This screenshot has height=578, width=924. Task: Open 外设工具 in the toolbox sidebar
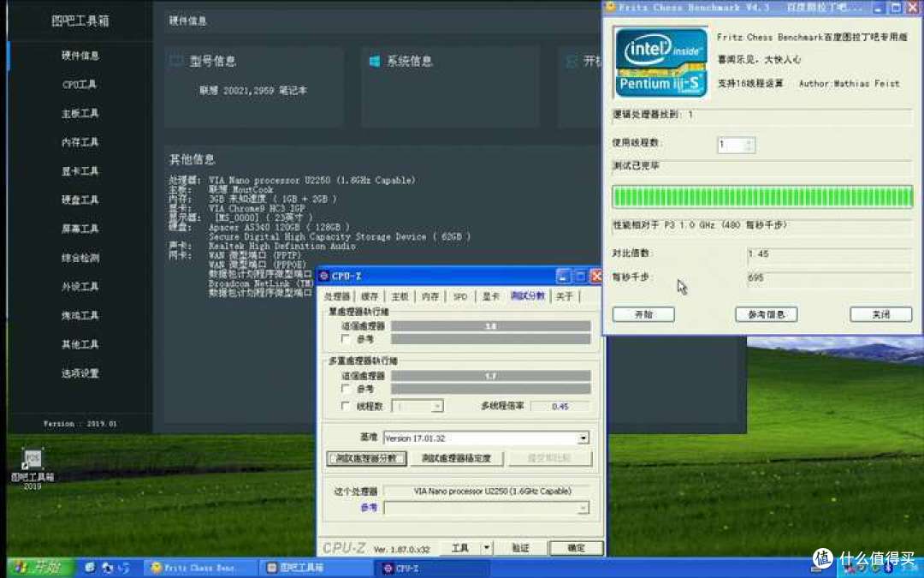click(80, 287)
